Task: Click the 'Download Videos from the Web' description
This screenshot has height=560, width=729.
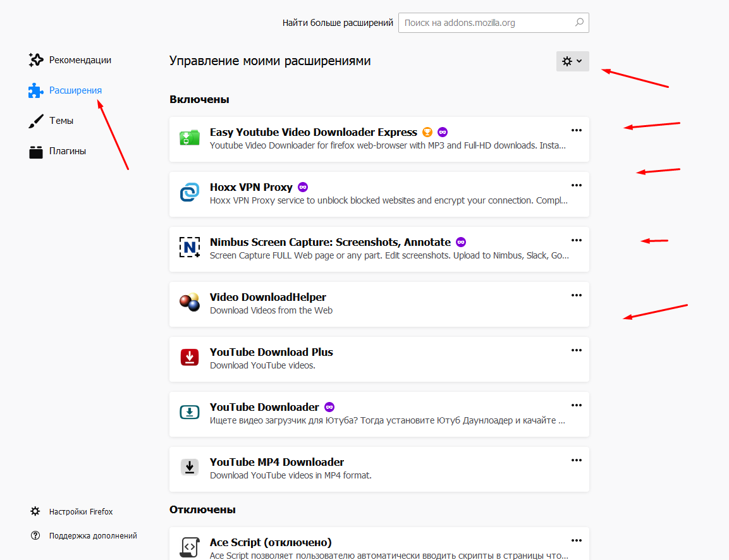Action: click(271, 310)
